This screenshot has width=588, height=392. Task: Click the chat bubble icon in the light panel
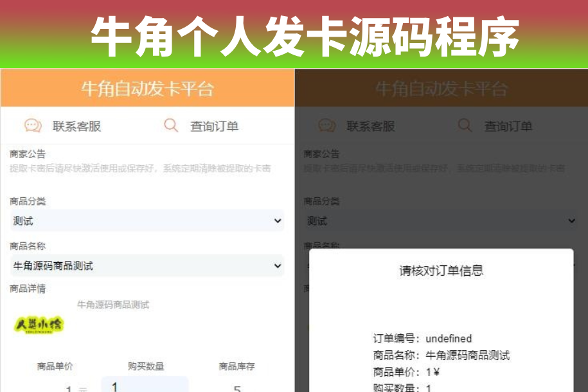(x=33, y=126)
